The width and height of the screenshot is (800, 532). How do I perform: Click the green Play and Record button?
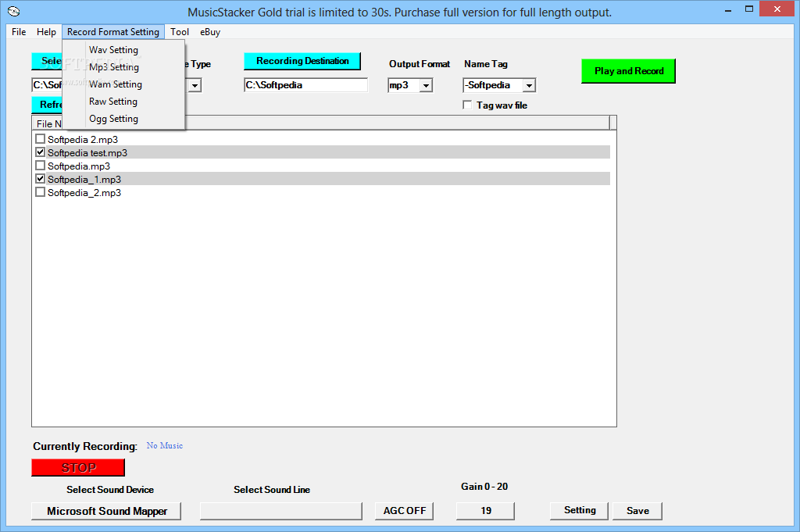629,71
